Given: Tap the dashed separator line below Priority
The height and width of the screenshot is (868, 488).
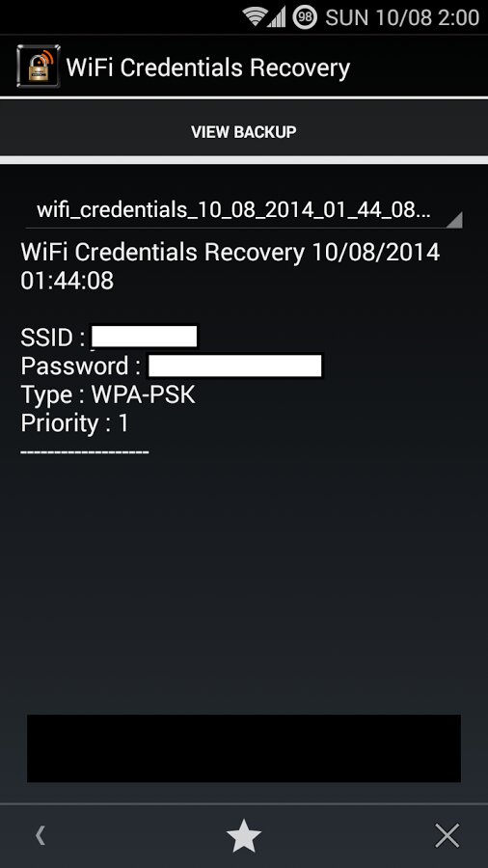Looking at the screenshot, I should click(85, 452).
